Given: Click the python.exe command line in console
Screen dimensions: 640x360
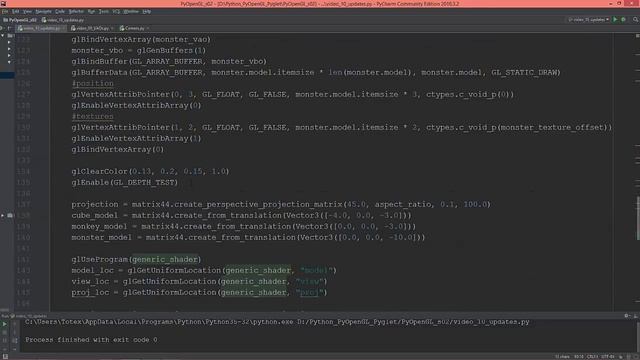Looking at the screenshot, I should click(x=277, y=322).
